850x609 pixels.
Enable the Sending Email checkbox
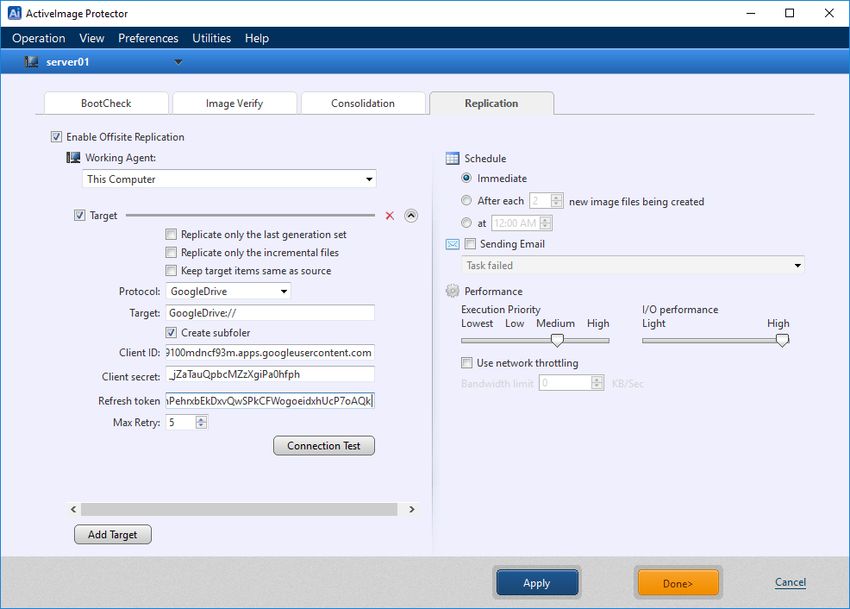point(470,244)
